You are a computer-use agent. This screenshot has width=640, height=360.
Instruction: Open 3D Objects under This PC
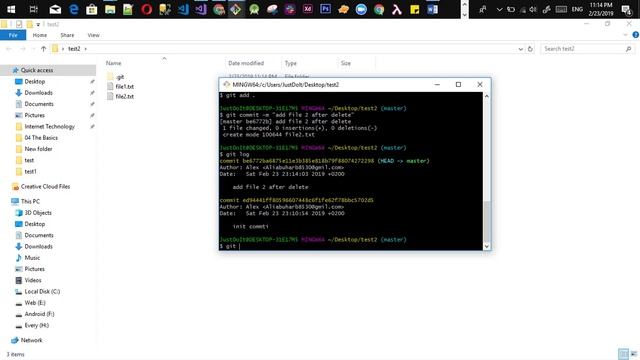click(38, 213)
